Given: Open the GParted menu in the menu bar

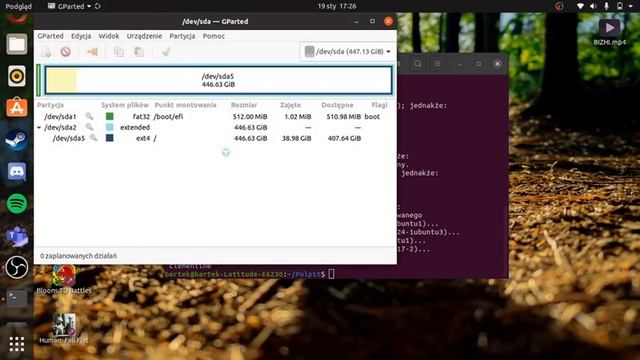Looking at the screenshot, I should 50,36.
